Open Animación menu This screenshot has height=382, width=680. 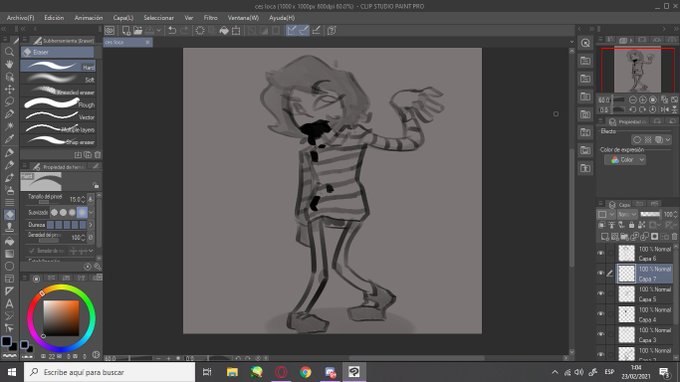pyautogui.click(x=88, y=18)
